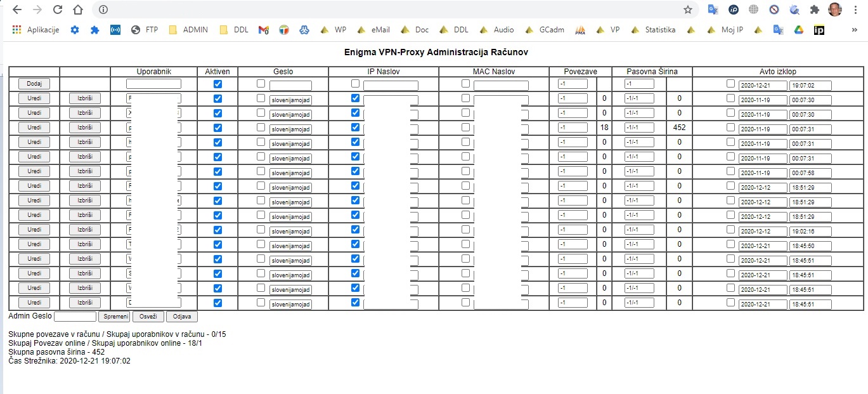868x394 pixels.
Task: Open the broadcast signal bookmark
Action: (x=115, y=30)
